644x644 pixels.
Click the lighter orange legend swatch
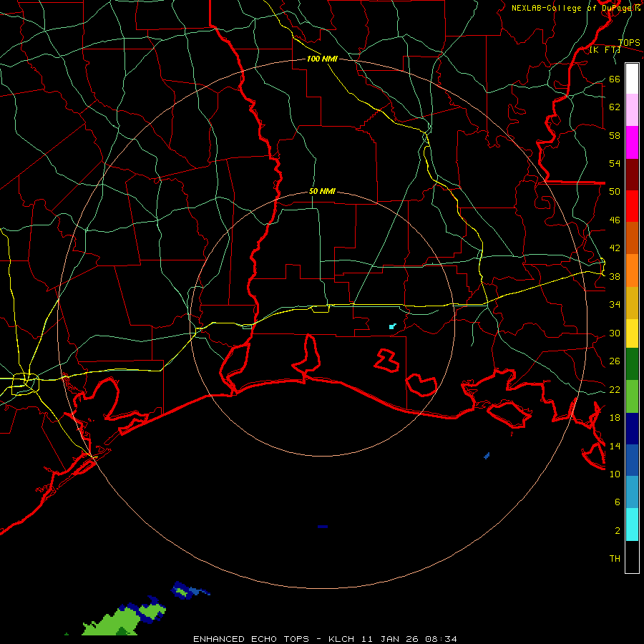632,270
